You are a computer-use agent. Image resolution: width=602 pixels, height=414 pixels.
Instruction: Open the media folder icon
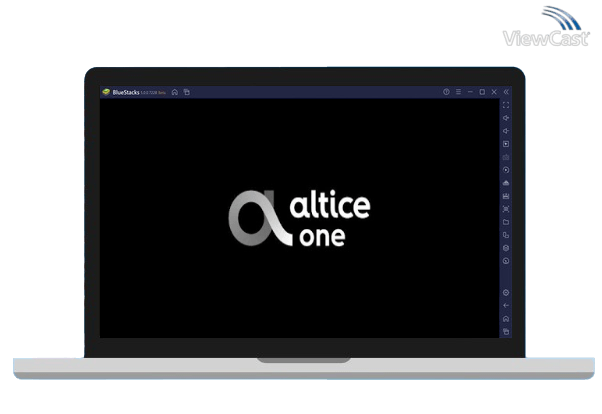(x=506, y=222)
